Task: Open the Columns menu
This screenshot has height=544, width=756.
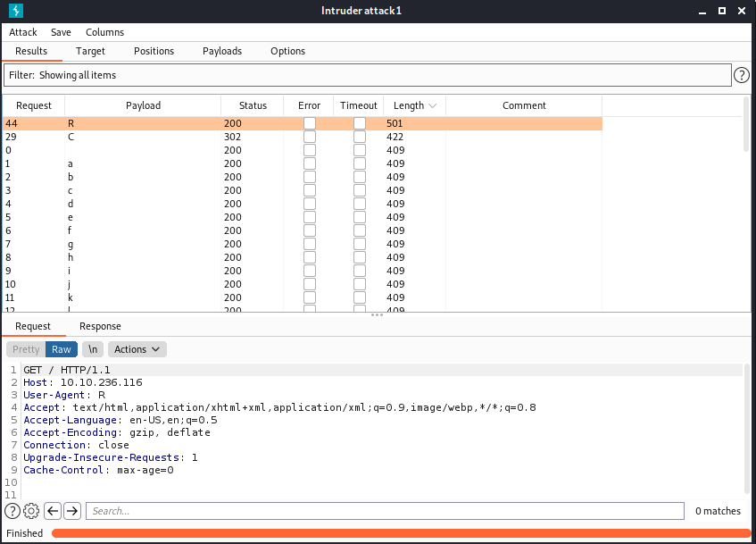Action: tap(104, 32)
